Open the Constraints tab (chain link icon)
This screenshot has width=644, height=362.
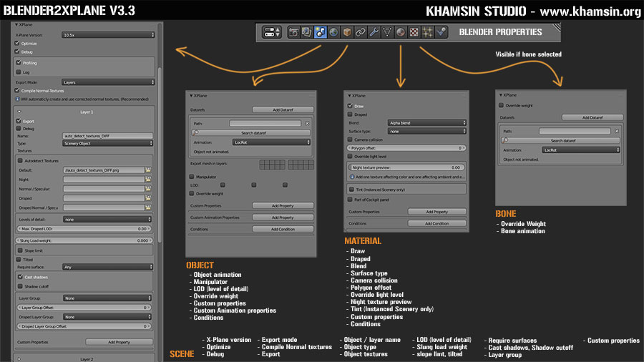(360, 32)
